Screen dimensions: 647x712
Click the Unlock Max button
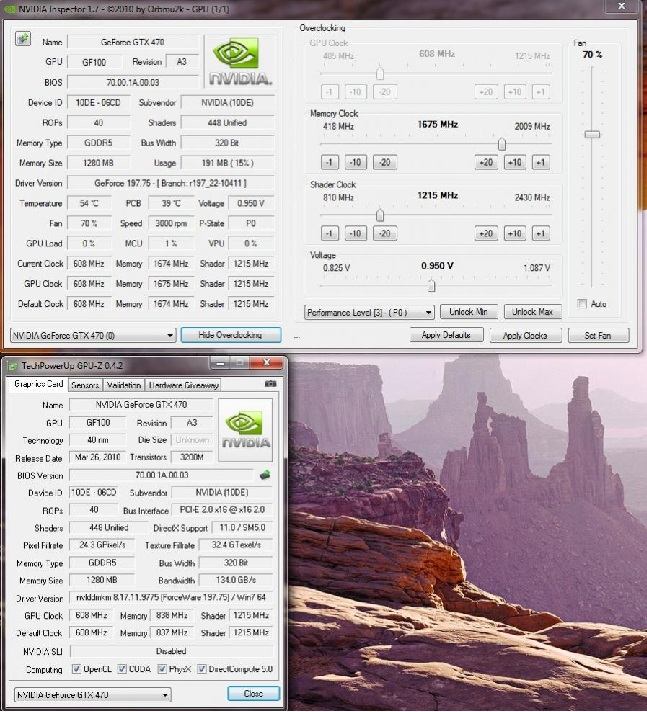[533, 312]
